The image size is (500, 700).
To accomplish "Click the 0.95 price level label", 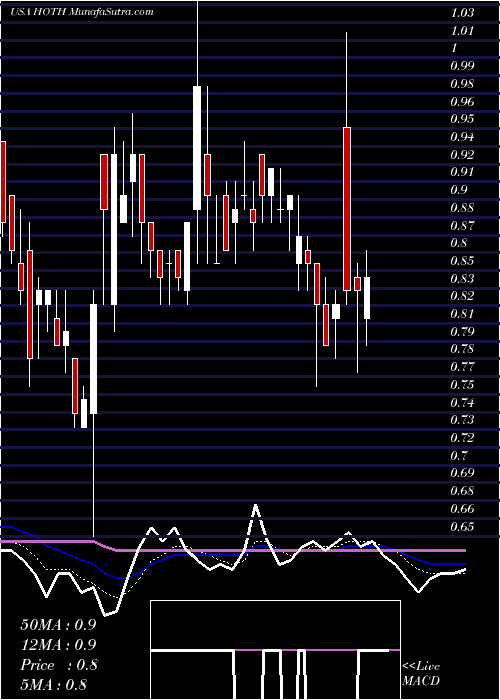I will pos(462,119).
